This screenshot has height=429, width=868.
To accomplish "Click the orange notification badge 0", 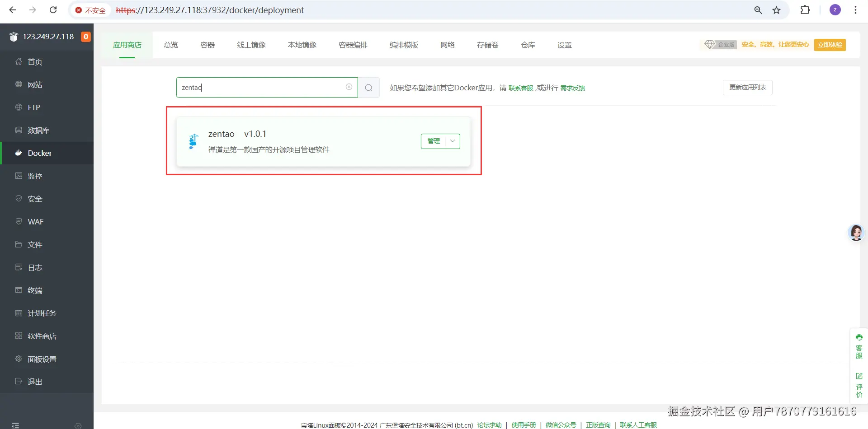I will click(85, 37).
